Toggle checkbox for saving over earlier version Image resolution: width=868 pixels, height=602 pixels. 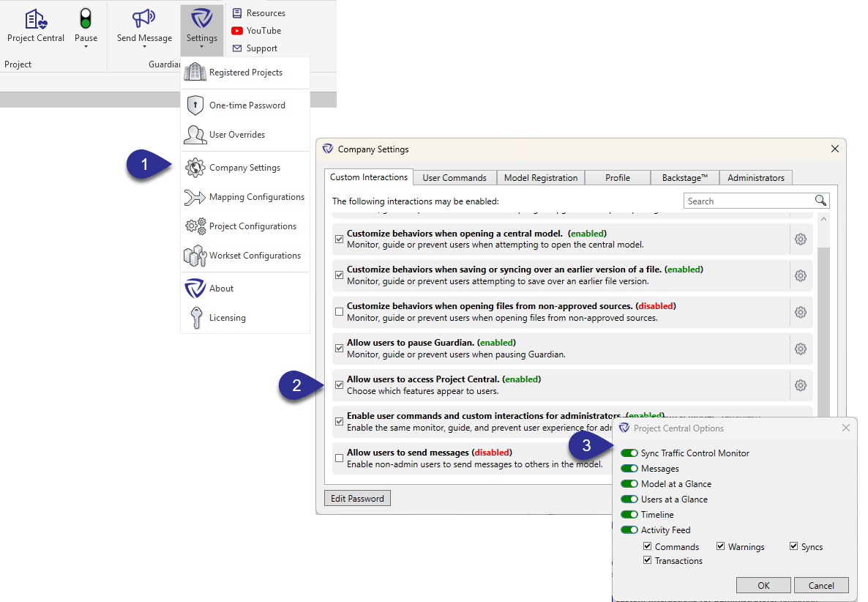pyautogui.click(x=340, y=275)
